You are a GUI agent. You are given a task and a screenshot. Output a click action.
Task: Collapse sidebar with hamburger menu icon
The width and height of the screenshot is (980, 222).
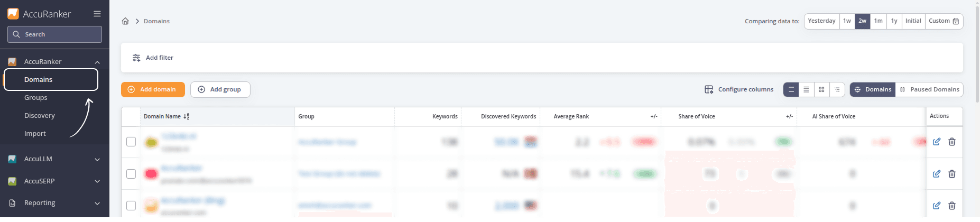pos(97,14)
